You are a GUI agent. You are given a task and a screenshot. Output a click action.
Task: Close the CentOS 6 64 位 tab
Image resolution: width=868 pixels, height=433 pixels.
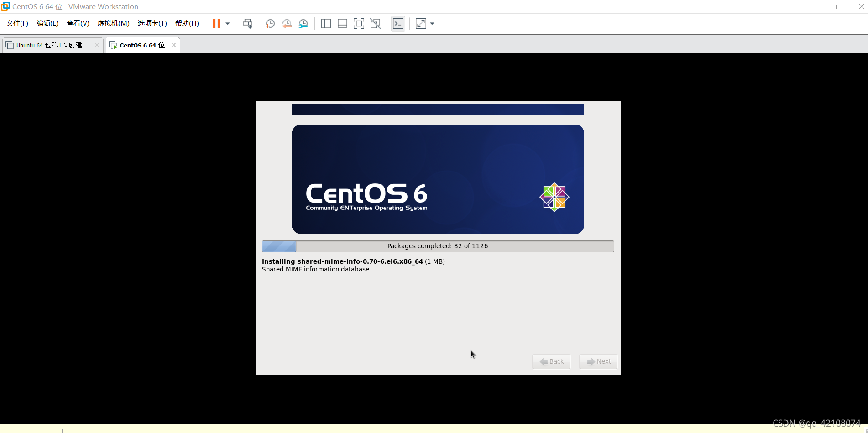coord(173,45)
